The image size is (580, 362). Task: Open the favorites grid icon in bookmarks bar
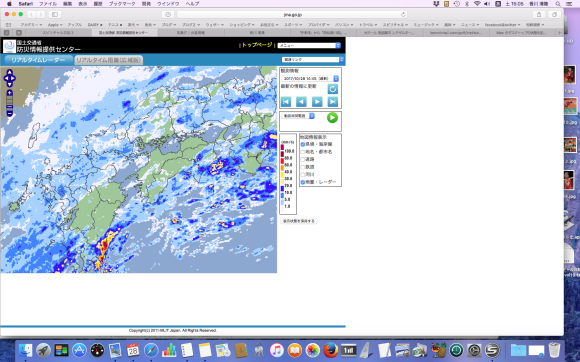coord(8,25)
